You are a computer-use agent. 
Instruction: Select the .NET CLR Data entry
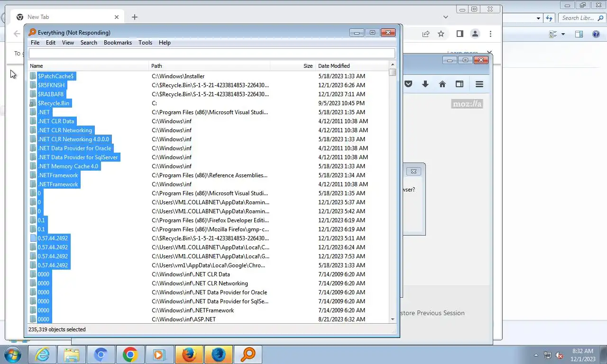[56, 121]
